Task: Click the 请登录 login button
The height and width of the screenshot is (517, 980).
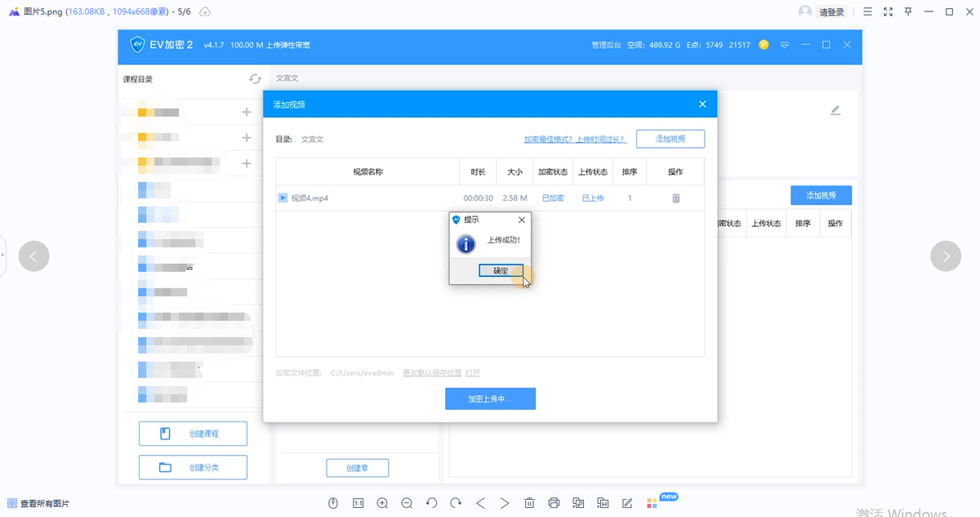Action: (831, 11)
